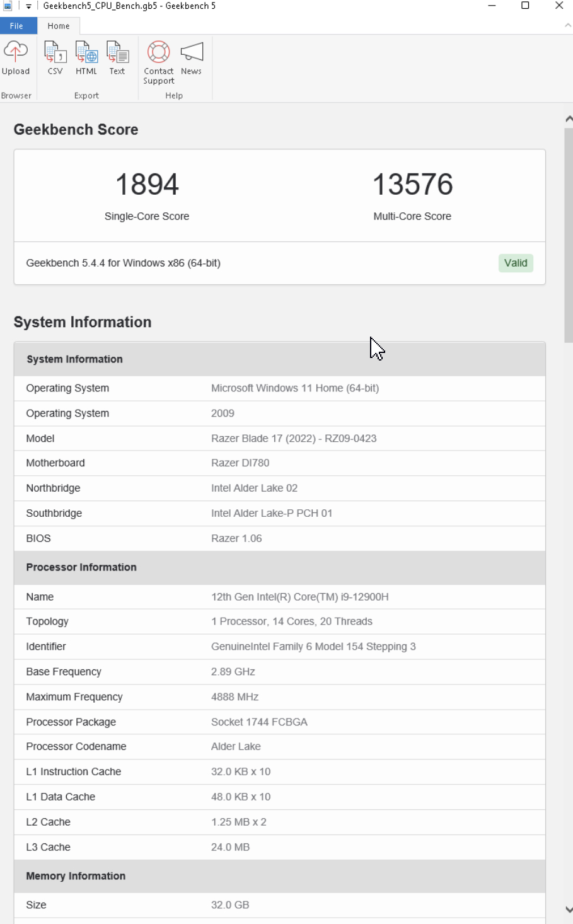Image resolution: width=573 pixels, height=924 pixels.
Task: Click the 24.0 MB L3 cache value
Action: coord(231,847)
